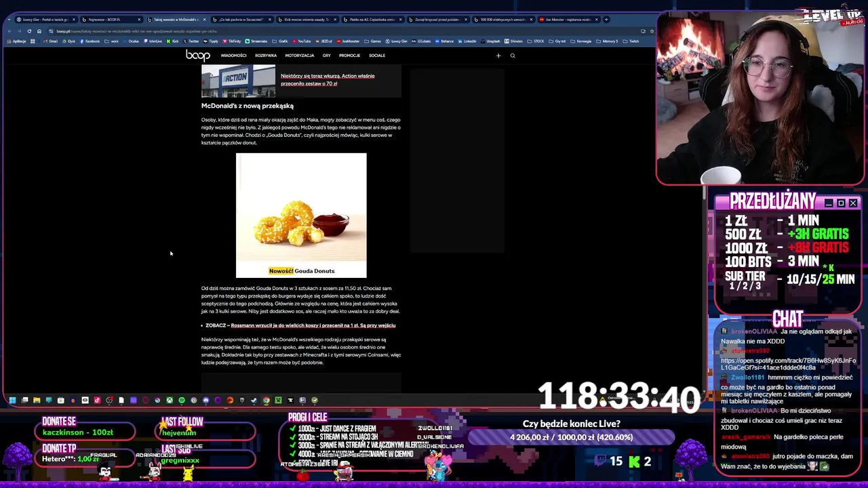The width and height of the screenshot is (868, 488).
Task: Open the Twitter bookmark
Action: (x=191, y=41)
